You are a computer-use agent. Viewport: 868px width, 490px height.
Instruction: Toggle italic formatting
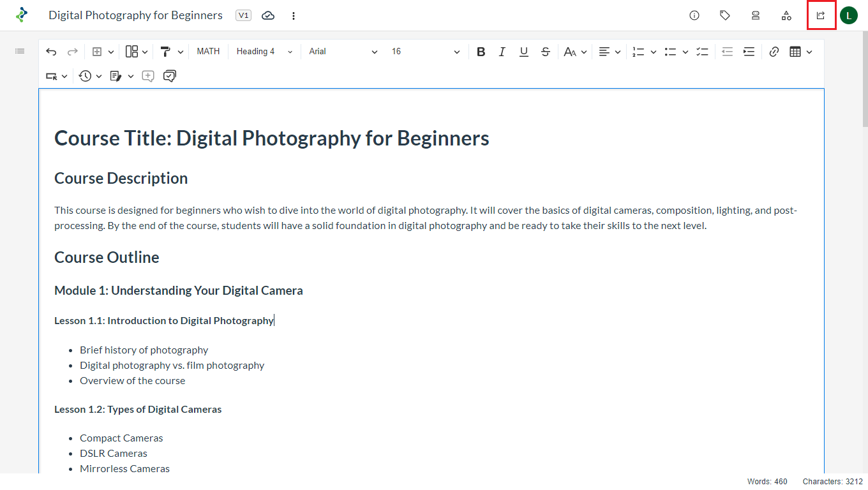pyautogui.click(x=502, y=52)
